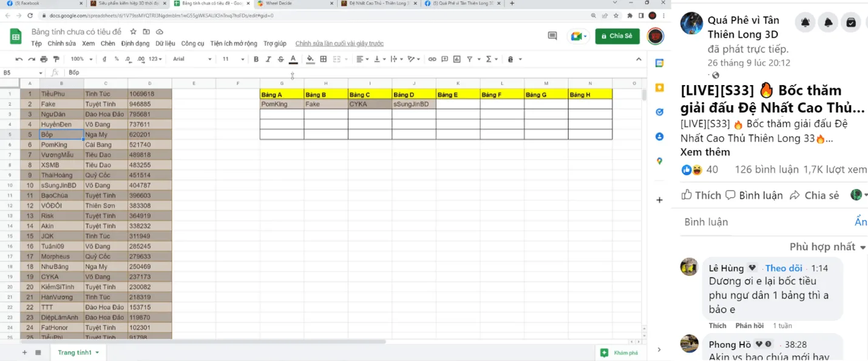This screenshot has height=361, width=868.
Task: Open Google Keep in the side panel
Action: pos(659,88)
